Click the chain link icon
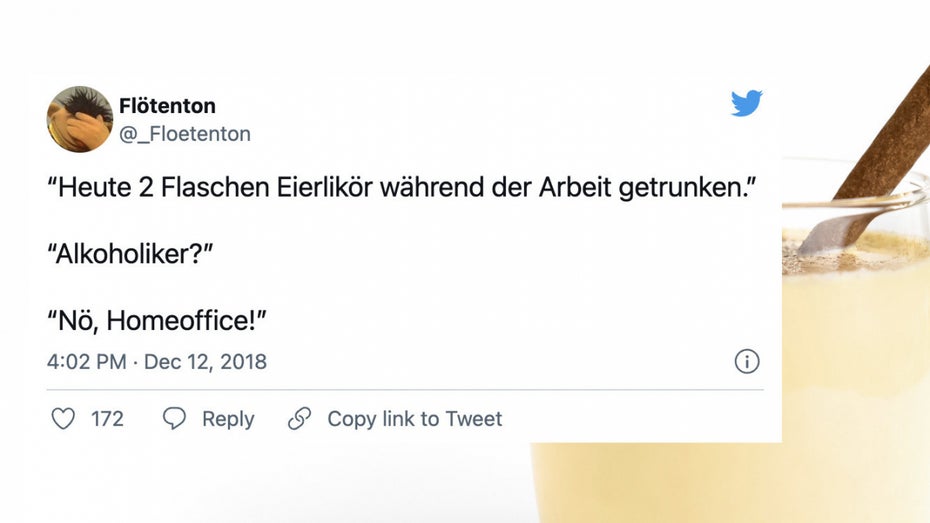930x523 pixels. coord(299,419)
